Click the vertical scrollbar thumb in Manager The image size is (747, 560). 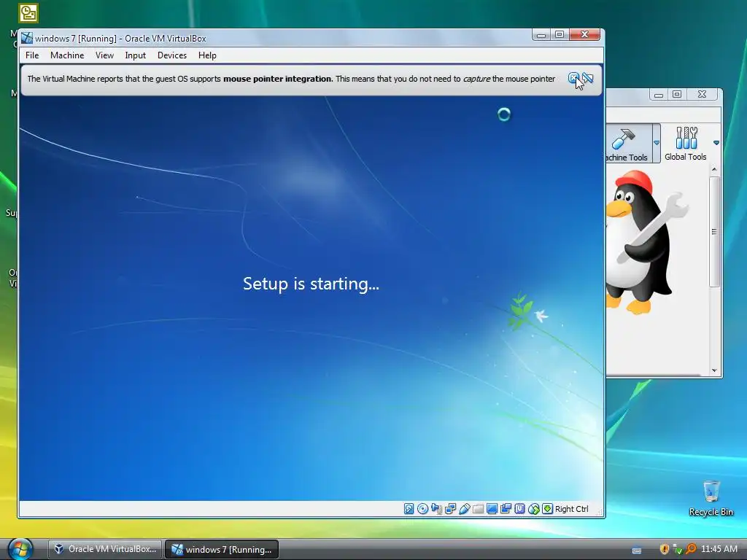click(x=713, y=232)
